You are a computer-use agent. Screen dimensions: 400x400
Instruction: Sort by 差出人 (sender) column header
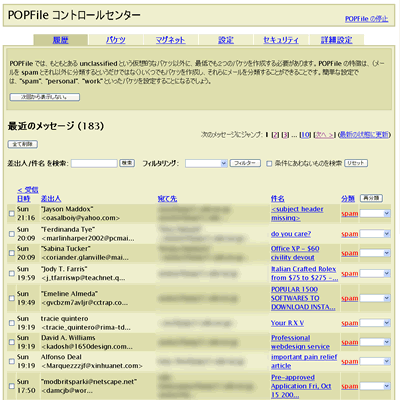point(51,199)
